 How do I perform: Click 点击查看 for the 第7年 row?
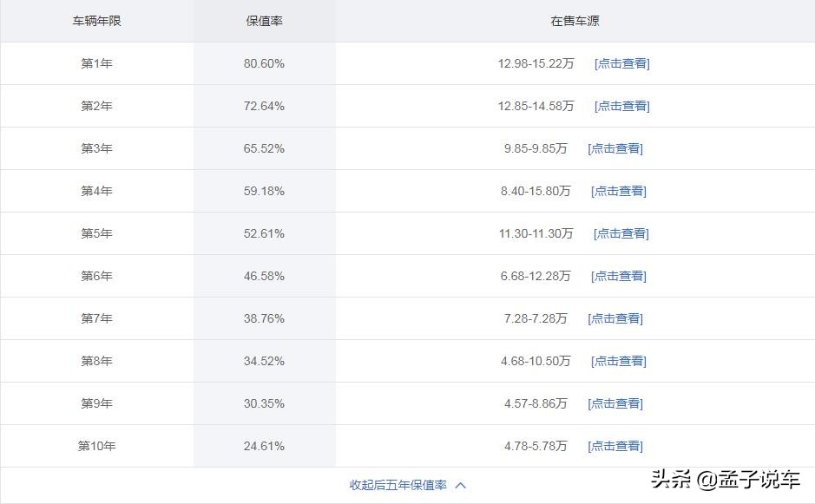click(x=615, y=318)
